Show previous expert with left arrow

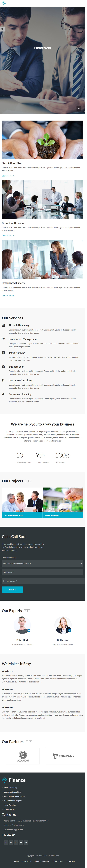coord(25,611)
